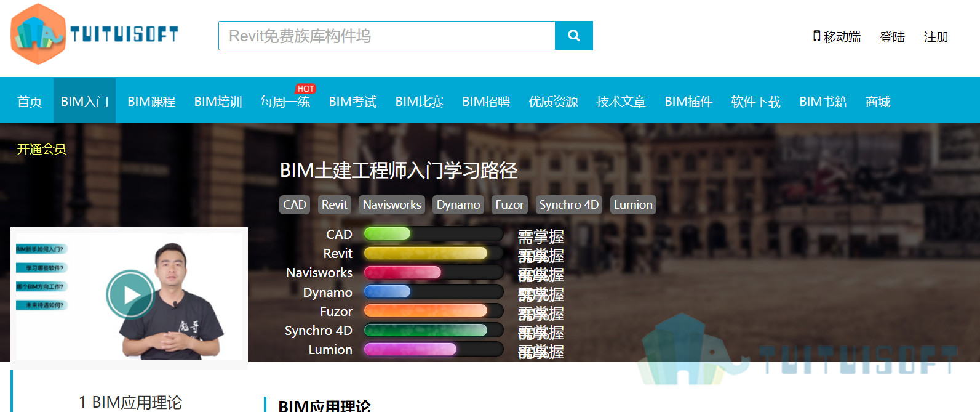The image size is (980, 412).
Task: Play the BIM intro video
Action: pyautogui.click(x=130, y=294)
